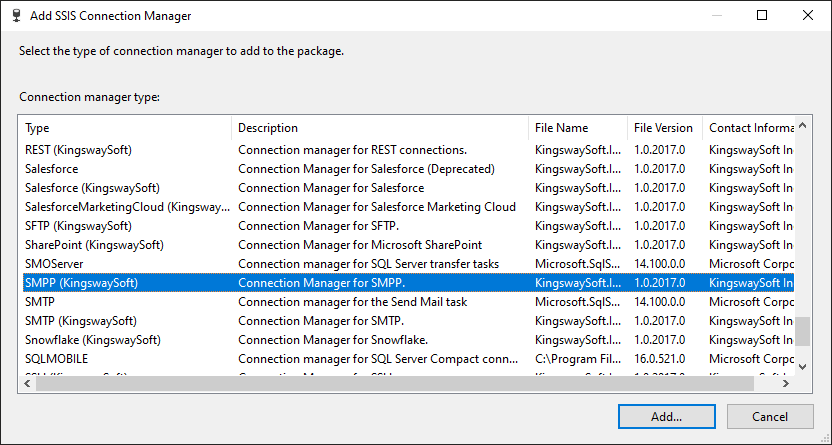The image size is (832, 445).
Task: Click description 'Connection manager for REST connections.'
Action: point(352,150)
